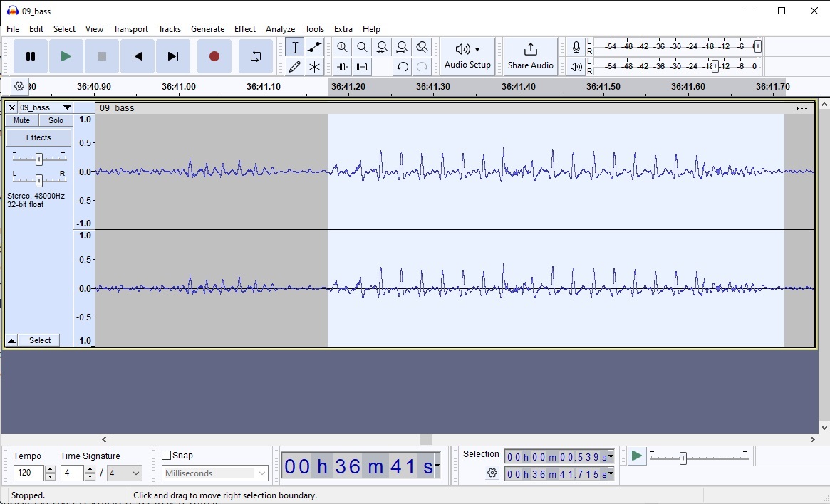Open the View menu
Screen dimensions: 830x504
click(94, 29)
